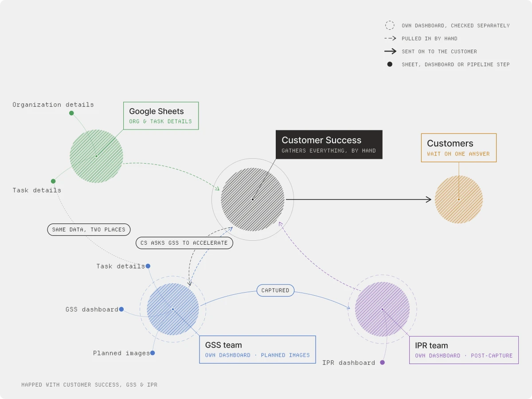The width and height of the screenshot is (532, 399).
Task: Click the ORG & TASK DETAILS subtitle
Action: click(160, 121)
